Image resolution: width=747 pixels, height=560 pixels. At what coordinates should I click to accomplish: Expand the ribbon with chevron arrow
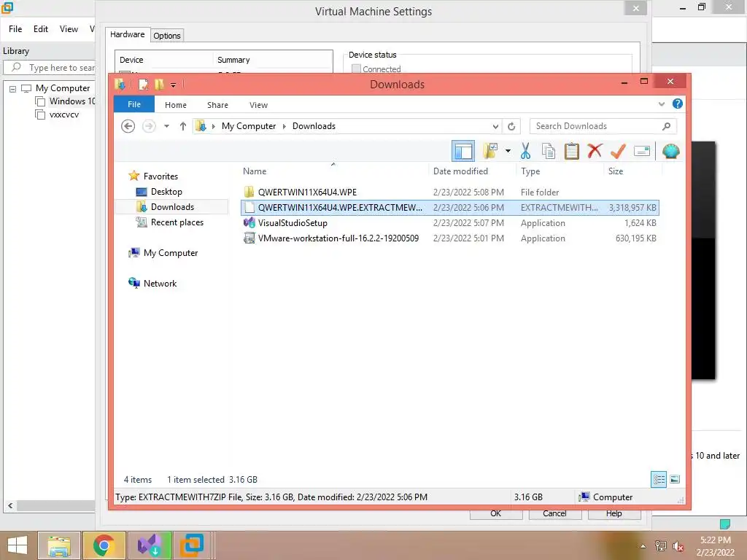coord(661,104)
